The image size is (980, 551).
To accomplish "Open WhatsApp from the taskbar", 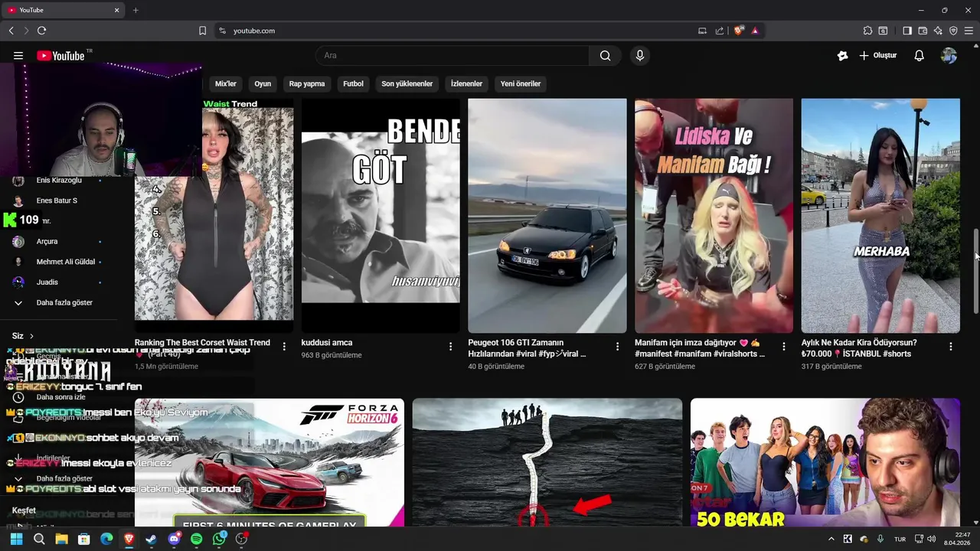I will [x=219, y=539].
